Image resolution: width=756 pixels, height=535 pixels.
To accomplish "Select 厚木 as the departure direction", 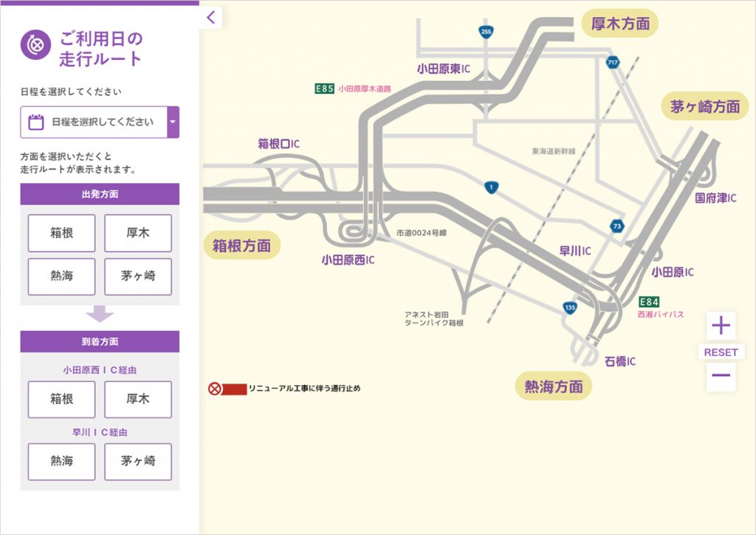I will [x=138, y=234].
